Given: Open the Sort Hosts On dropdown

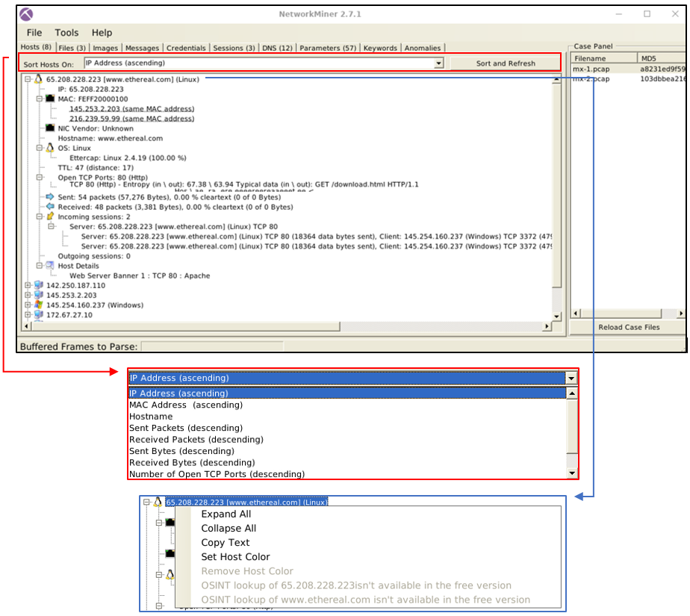Looking at the screenshot, I should 438,63.
